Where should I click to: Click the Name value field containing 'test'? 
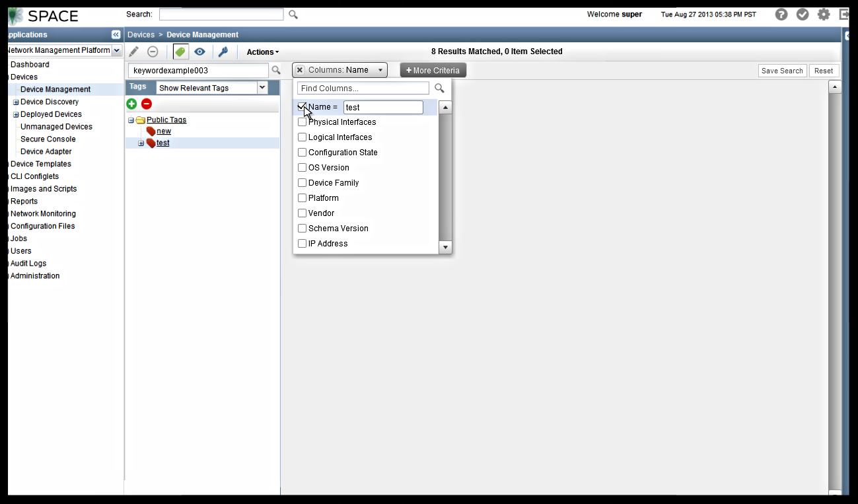tap(383, 107)
